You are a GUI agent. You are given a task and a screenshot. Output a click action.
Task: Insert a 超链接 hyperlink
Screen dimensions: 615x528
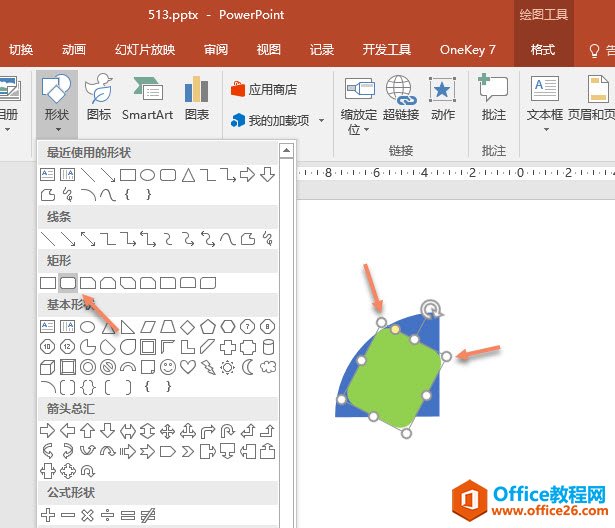coord(401,98)
